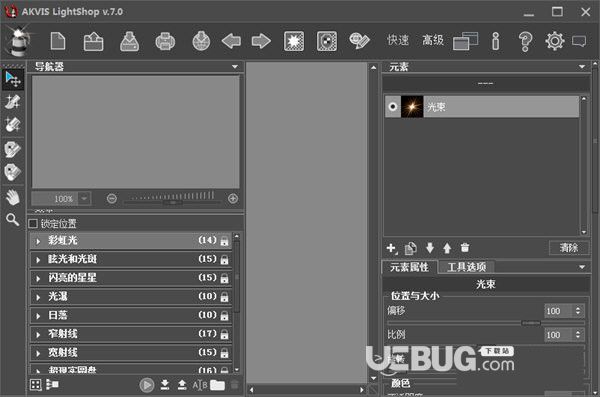Switch to the 元素属性 tab
The height and width of the screenshot is (397, 600).
(409, 267)
